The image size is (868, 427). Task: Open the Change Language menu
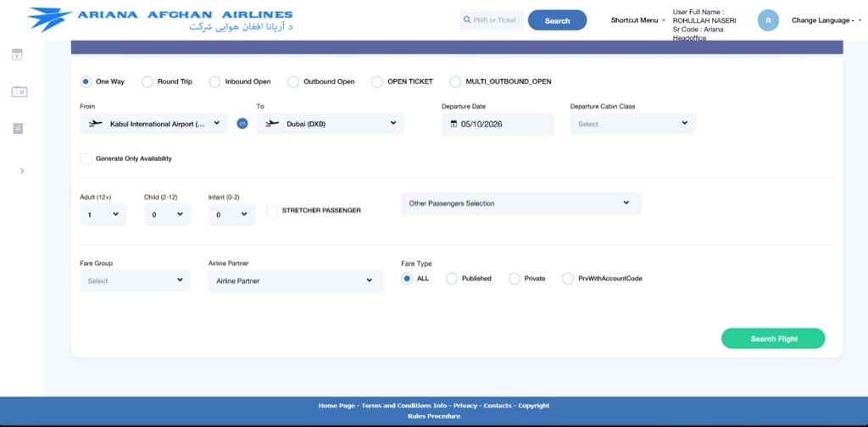pyautogui.click(x=826, y=20)
